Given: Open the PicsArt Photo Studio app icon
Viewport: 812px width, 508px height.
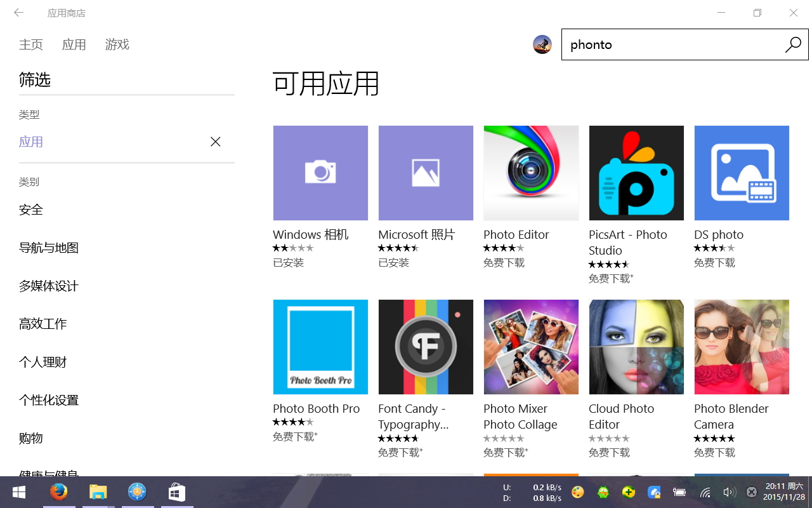Looking at the screenshot, I should (x=636, y=173).
